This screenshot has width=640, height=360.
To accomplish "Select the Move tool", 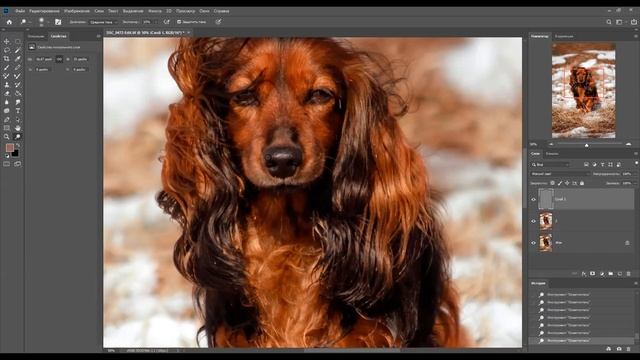I will pyautogui.click(x=7, y=42).
